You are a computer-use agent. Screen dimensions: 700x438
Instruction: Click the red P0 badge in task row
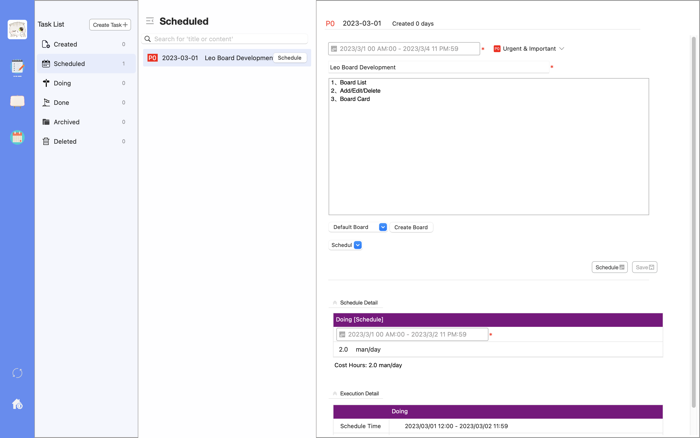click(x=152, y=58)
